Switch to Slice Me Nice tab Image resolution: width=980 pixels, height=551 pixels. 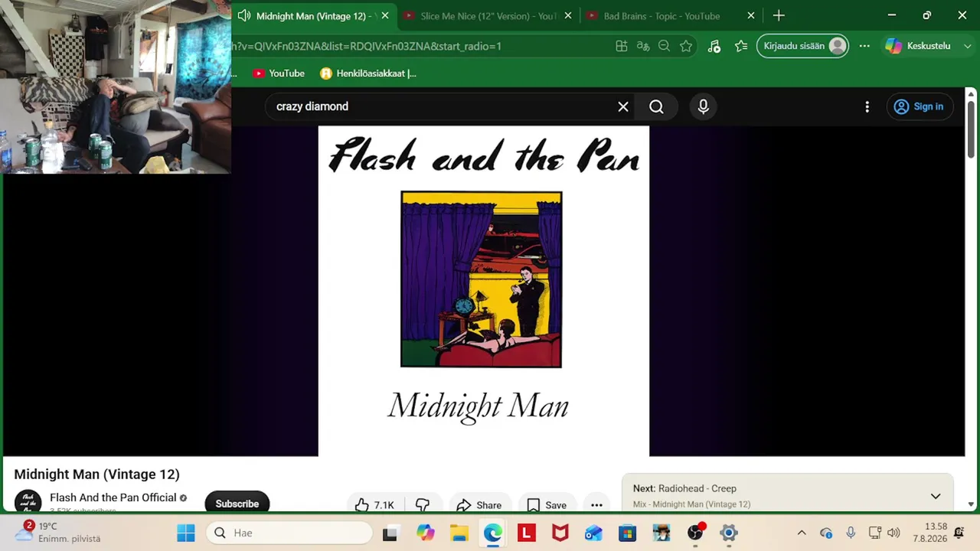488,15
